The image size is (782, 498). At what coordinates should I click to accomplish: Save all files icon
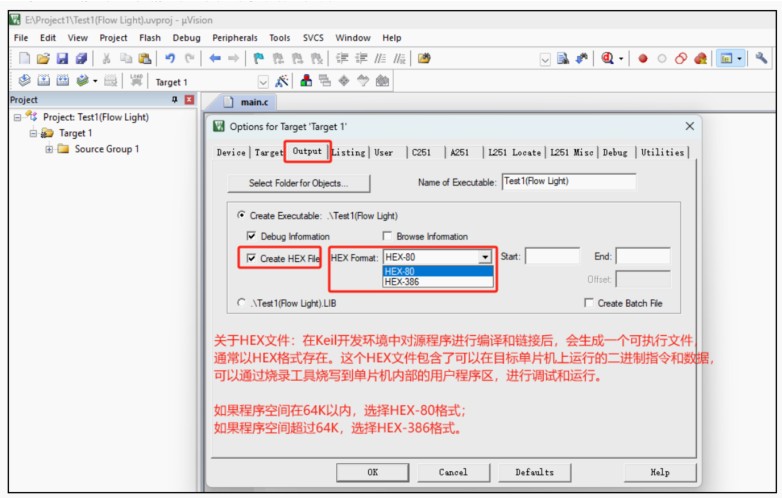coord(81,58)
